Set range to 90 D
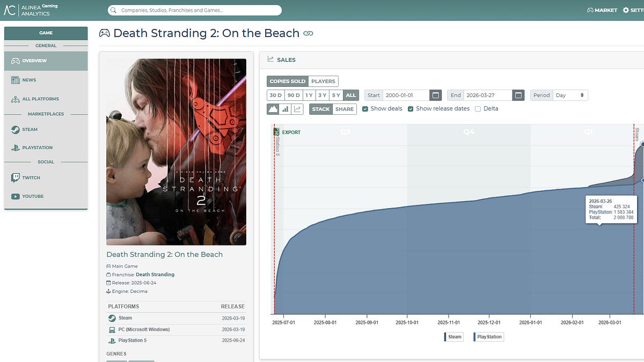 click(x=293, y=95)
